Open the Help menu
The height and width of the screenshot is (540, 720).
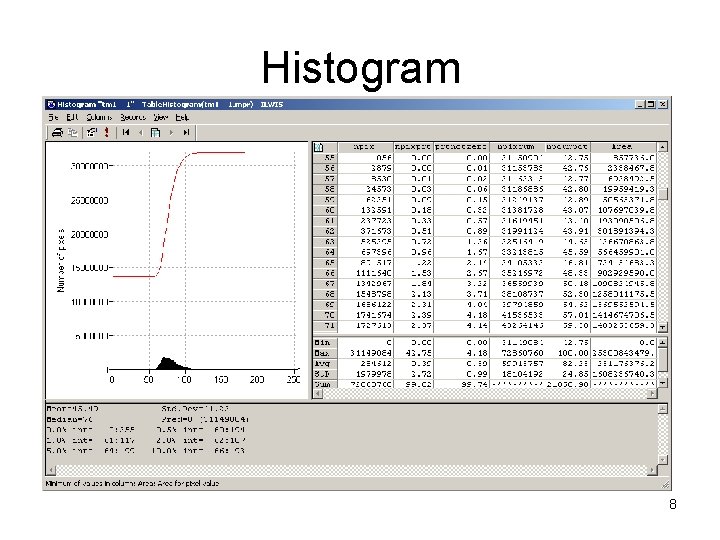click(182, 118)
